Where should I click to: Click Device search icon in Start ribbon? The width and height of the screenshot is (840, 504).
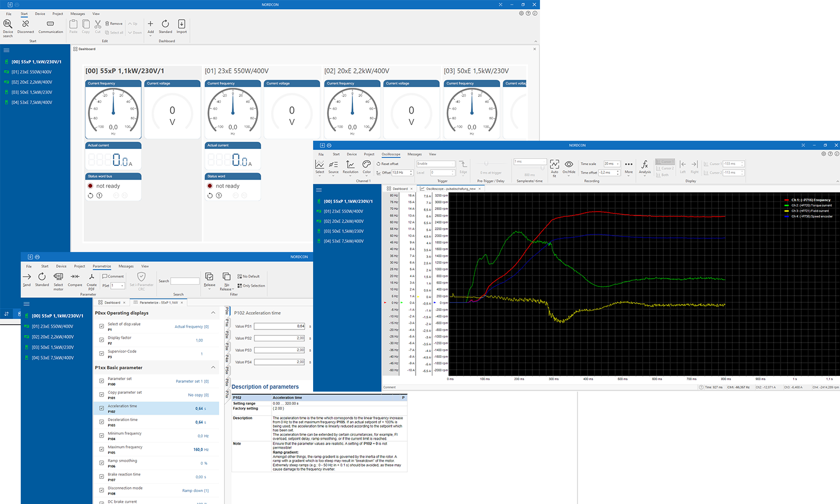point(8,24)
